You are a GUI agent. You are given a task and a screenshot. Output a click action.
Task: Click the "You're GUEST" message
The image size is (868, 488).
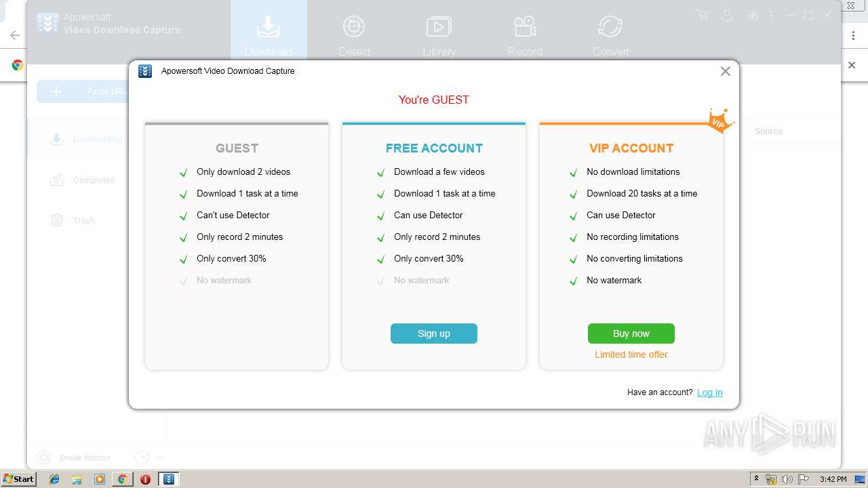tap(434, 100)
